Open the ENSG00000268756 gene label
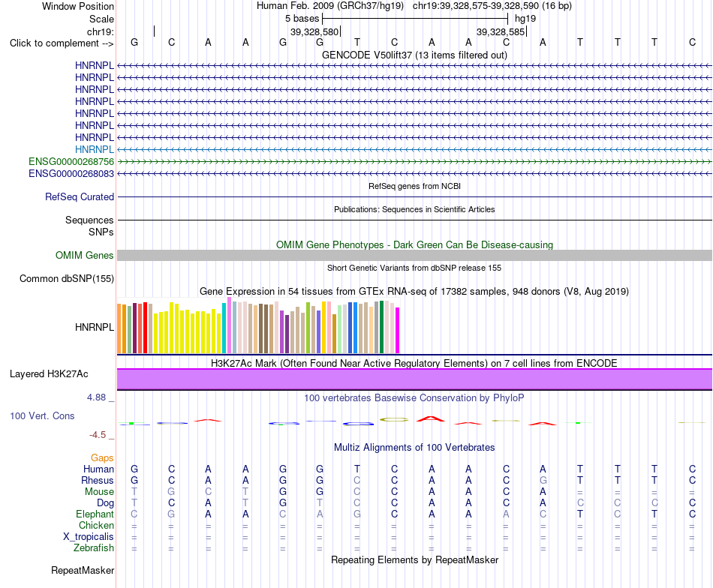713x588 pixels. pyautogui.click(x=71, y=161)
